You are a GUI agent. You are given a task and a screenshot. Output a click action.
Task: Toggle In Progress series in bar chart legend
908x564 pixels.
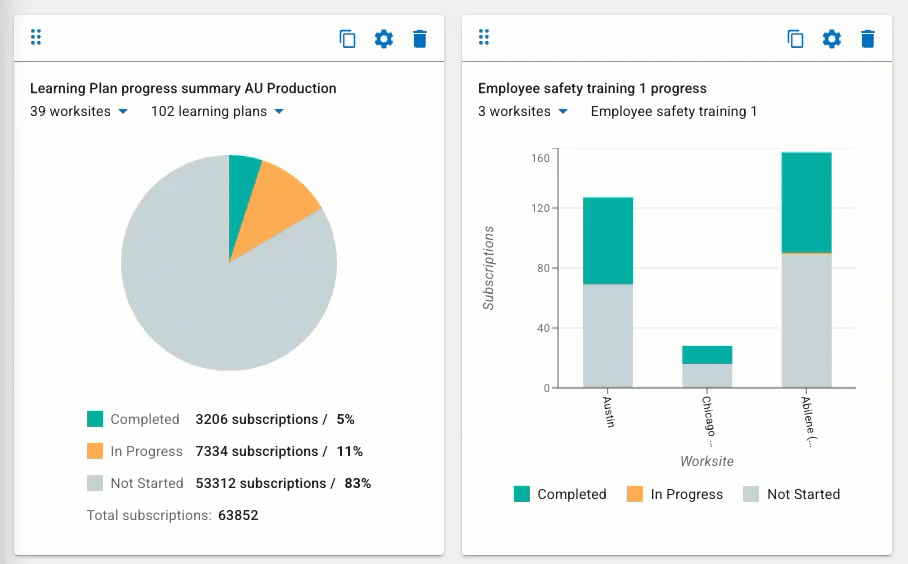675,494
